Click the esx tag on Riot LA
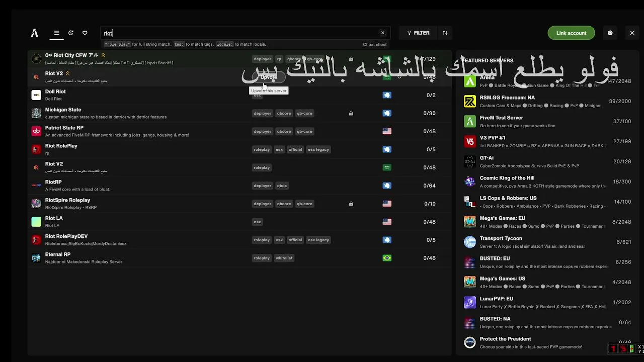644x362 pixels. (257, 222)
